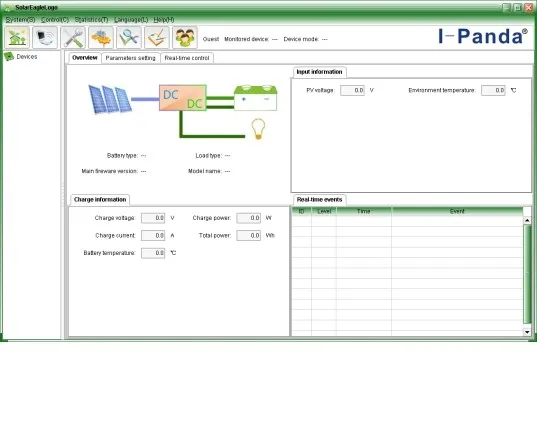537x422 pixels.
Task: Switch to the Parameters setting tab
Action: (130, 58)
